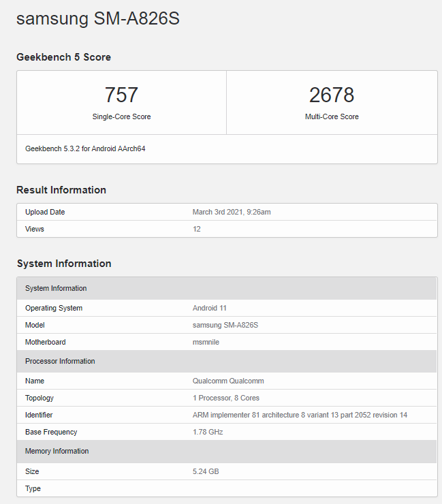Image resolution: width=442 pixels, height=504 pixels.
Task: Click the upload date March 3rd 2021 value
Action: pyautogui.click(x=232, y=212)
